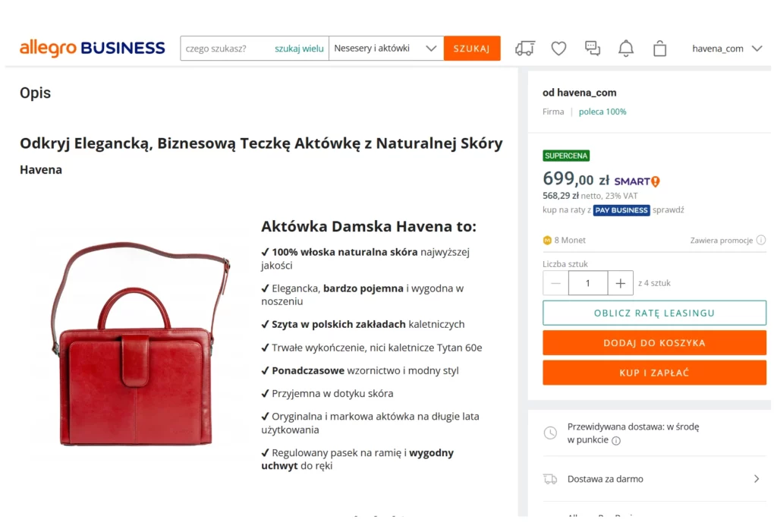Decrease quantity with minus button

coord(556,283)
